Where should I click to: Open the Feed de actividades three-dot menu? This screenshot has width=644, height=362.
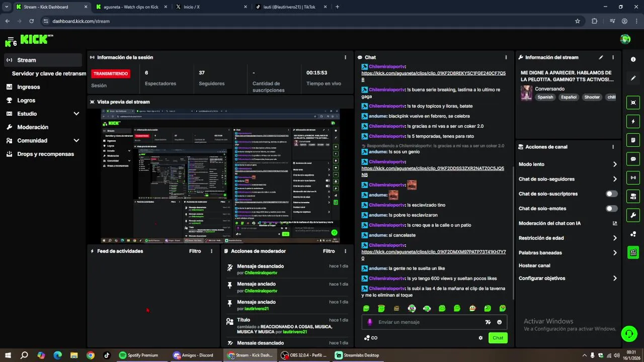pos(211,251)
